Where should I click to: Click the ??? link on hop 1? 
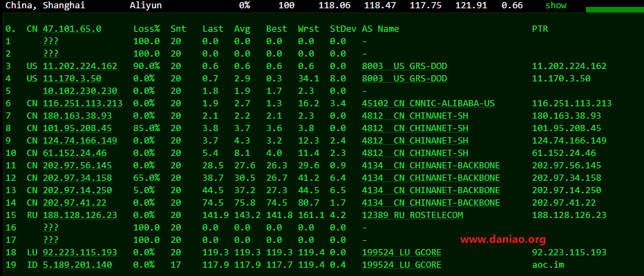pyautogui.click(x=50, y=41)
